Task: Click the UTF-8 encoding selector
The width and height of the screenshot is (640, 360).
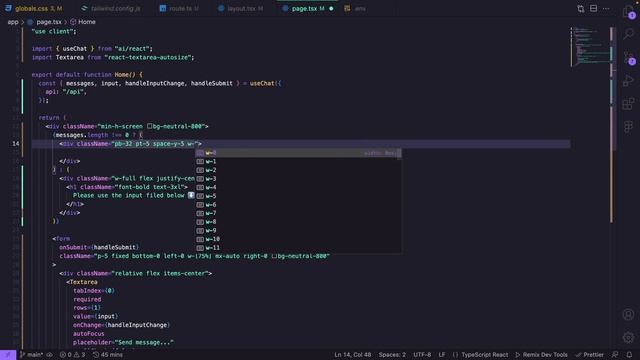Action: tap(422, 355)
